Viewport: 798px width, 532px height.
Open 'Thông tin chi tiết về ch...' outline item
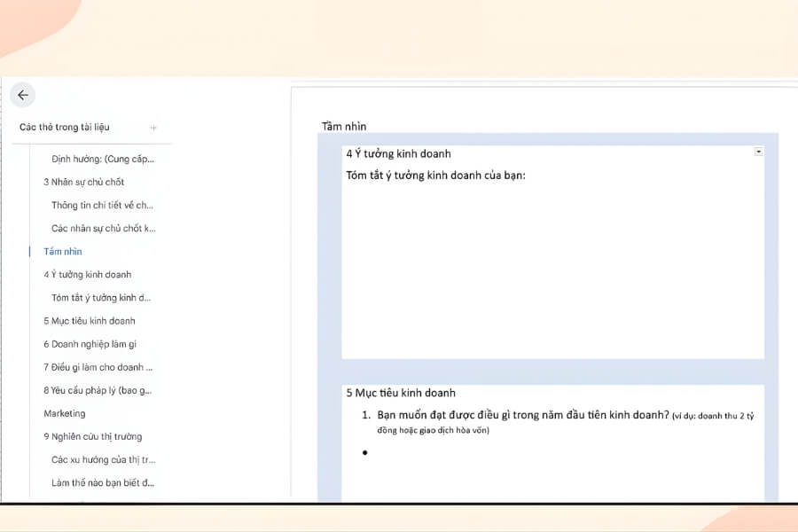[102, 206]
